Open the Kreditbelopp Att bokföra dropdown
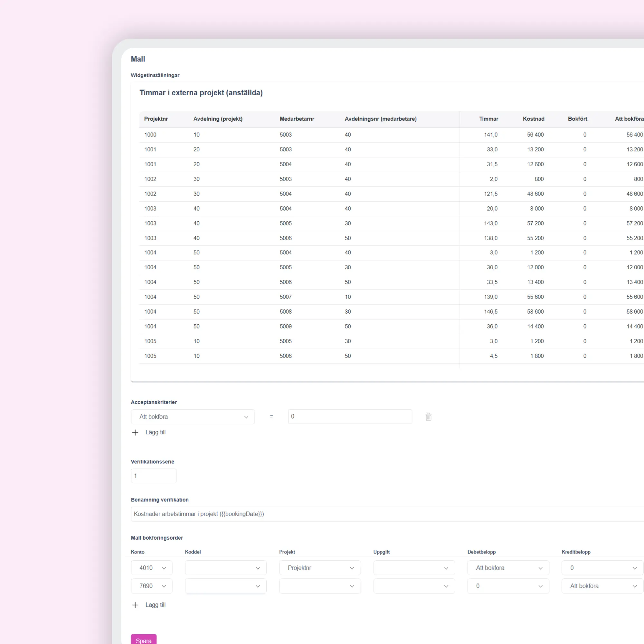This screenshot has width=644, height=644. click(x=602, y=586)
